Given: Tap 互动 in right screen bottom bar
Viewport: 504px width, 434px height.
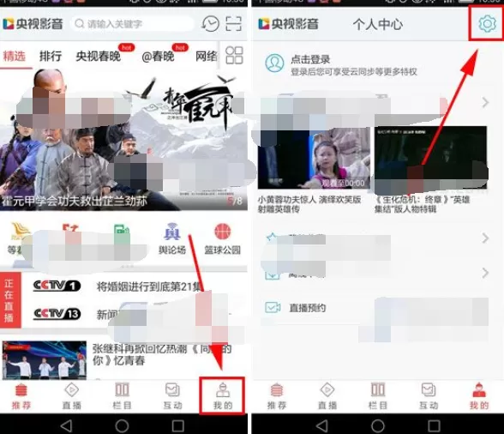Looking at the screenshot, I should (429, 396).
